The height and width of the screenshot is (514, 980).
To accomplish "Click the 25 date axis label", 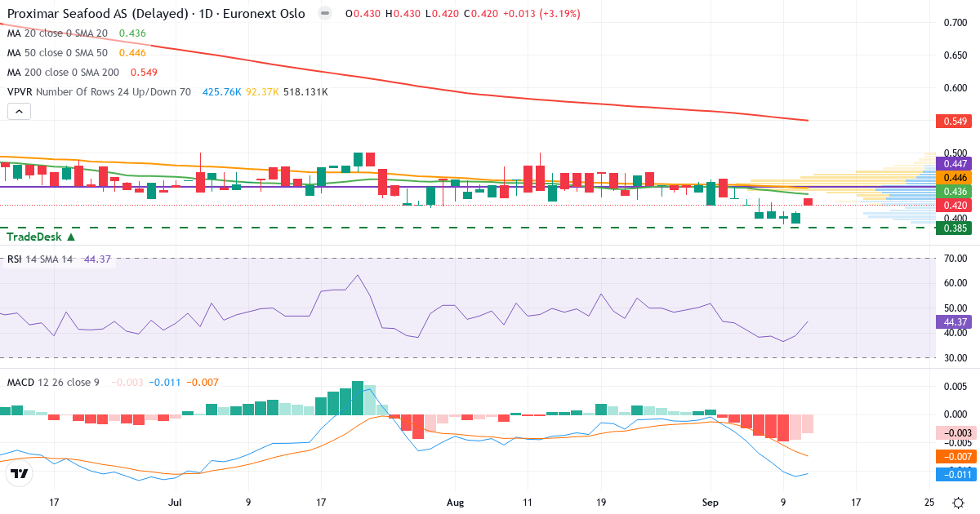I will coord(929,502).
